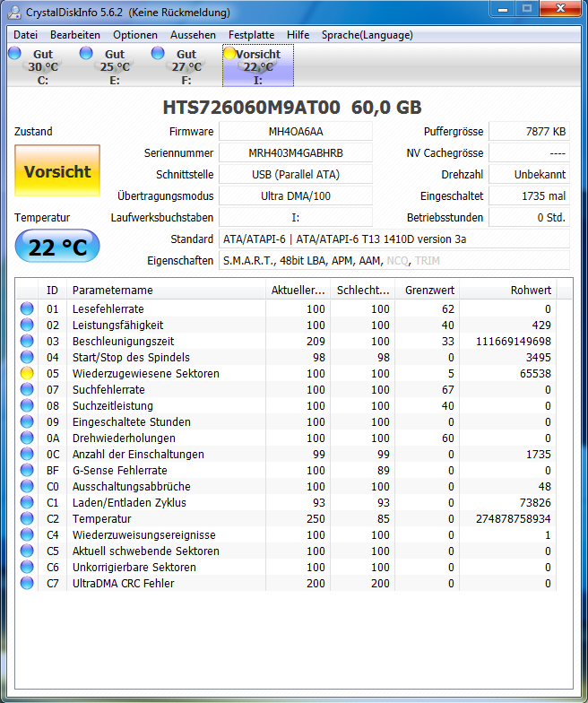Image resolution: width=588 pixels, height=703 pixels.
Task: Click the Grenzwert column header
Action: click(x=427, y=291)
